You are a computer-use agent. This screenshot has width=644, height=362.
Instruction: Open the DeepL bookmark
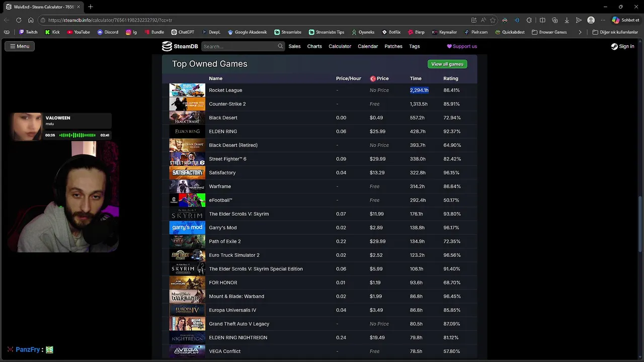[x=211, y=32]
